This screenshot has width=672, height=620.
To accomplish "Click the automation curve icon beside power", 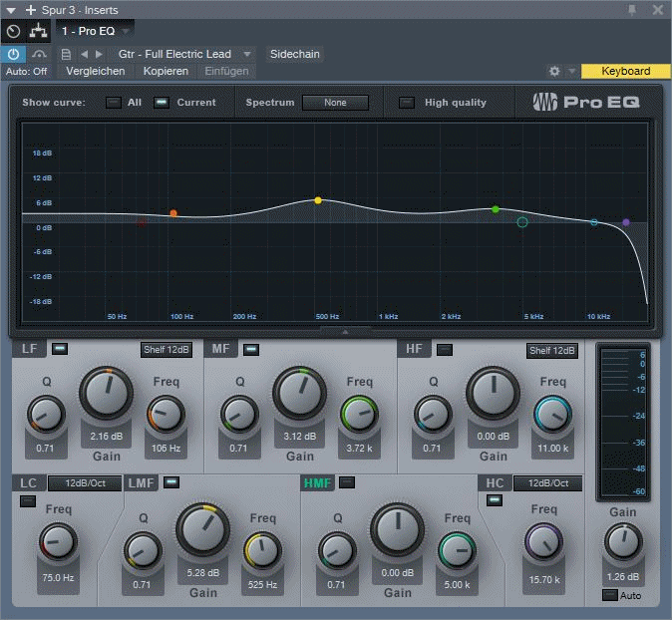I will coord(39,55).
